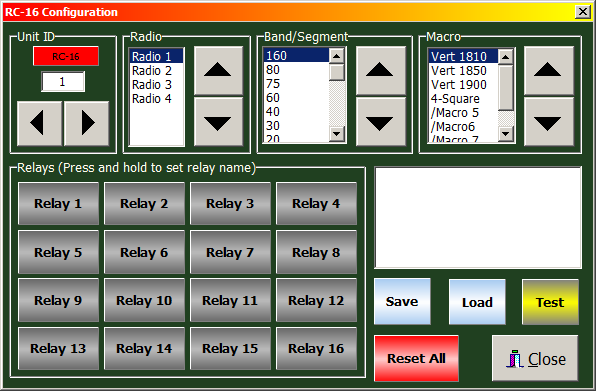Click the Close button with door icon
The height and width of the screenshot is (391, 596).
point(535,358)
